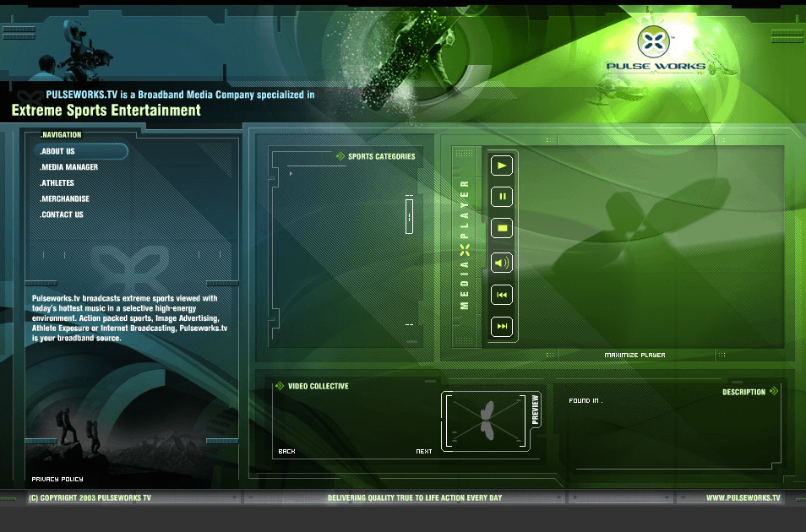Click the www.pulseworks.tv footer link
Screen dimensions: 806x532
(x=743, y=497)
